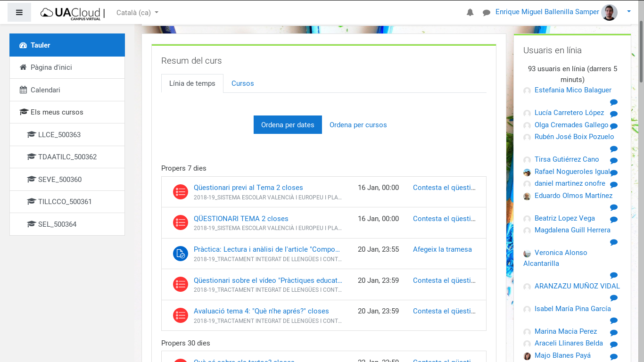
Task: Message Beatriz Lopez Vega via chat icon
Action: click(614, 220)
